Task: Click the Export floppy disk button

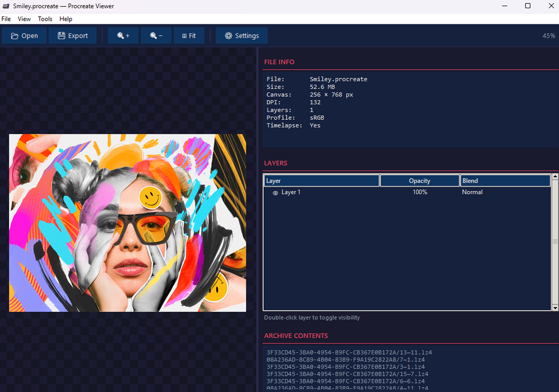Action: tap(73, 36)
